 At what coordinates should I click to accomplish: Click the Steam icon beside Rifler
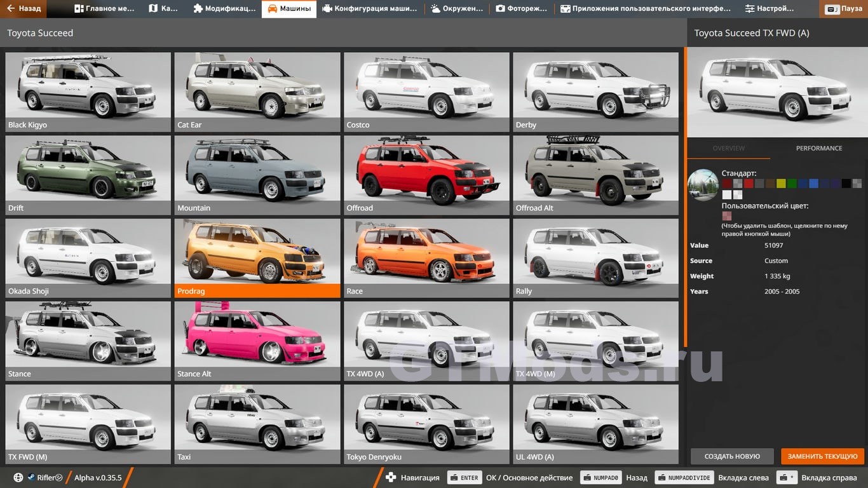31,478
